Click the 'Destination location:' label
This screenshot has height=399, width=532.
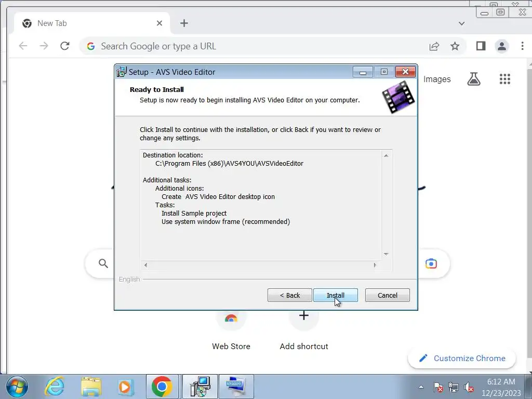coord(172,155)
